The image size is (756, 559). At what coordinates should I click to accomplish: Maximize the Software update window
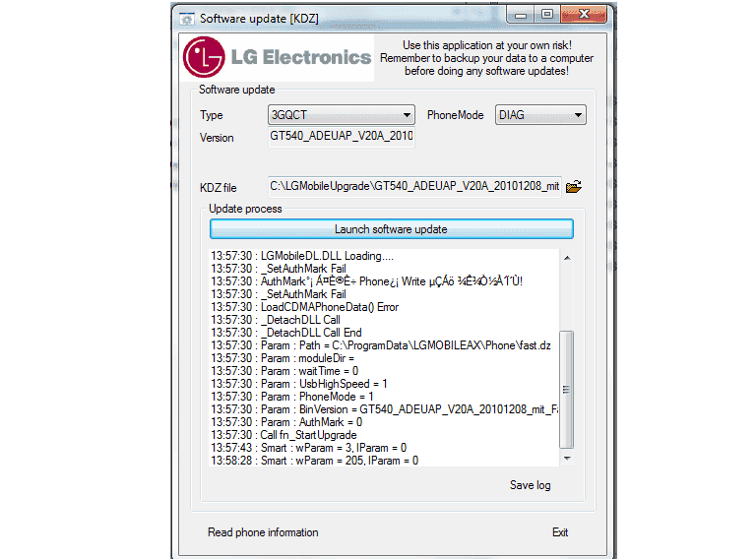(546, 15)
